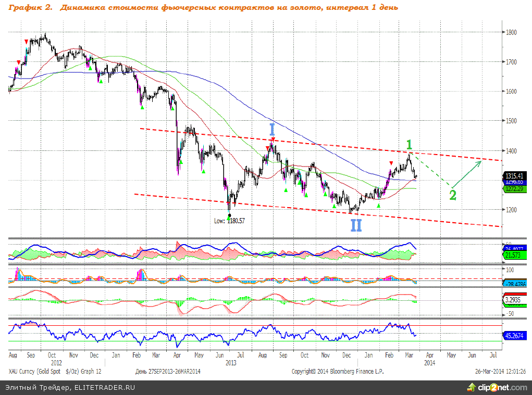Click the black dot at the 1180.57 low
The width and height of the screenshot is (532, 395).
pos(229,215)
